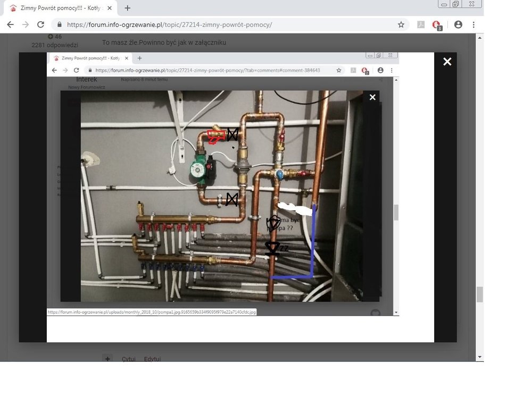Open the Chrome profile account icon
532x398 pixels.
click(x=458, y=24)
